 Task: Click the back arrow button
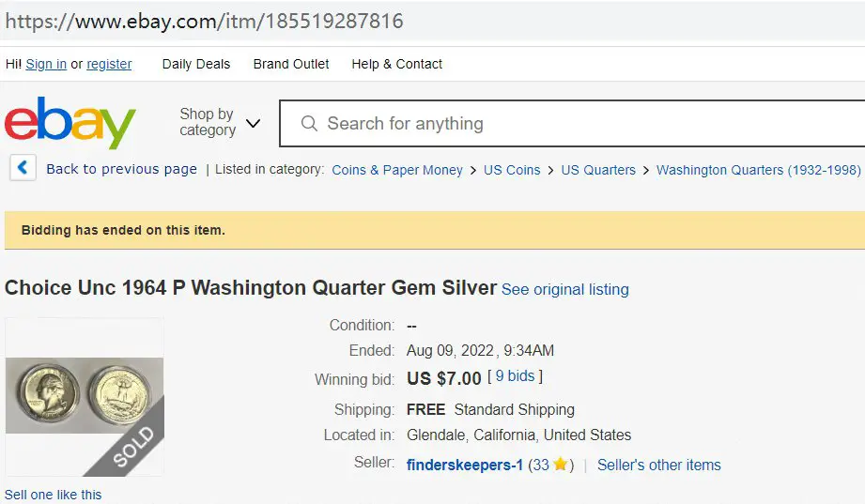(x=23, y=167)
